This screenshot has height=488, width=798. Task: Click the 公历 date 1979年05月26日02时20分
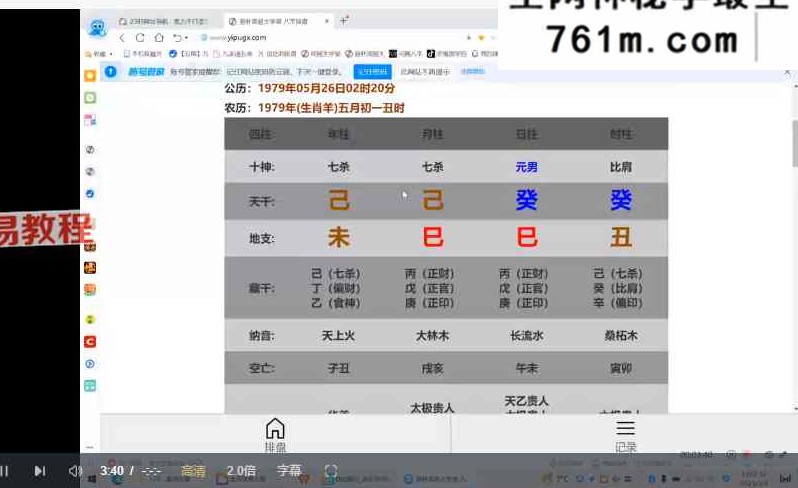point(326,88)
